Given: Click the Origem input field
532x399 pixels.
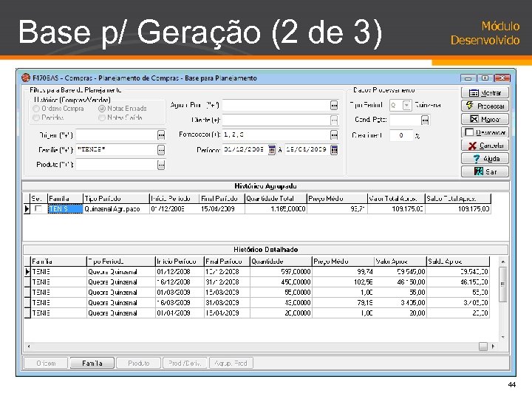Looking at the screenshot, I should (117, 135).
